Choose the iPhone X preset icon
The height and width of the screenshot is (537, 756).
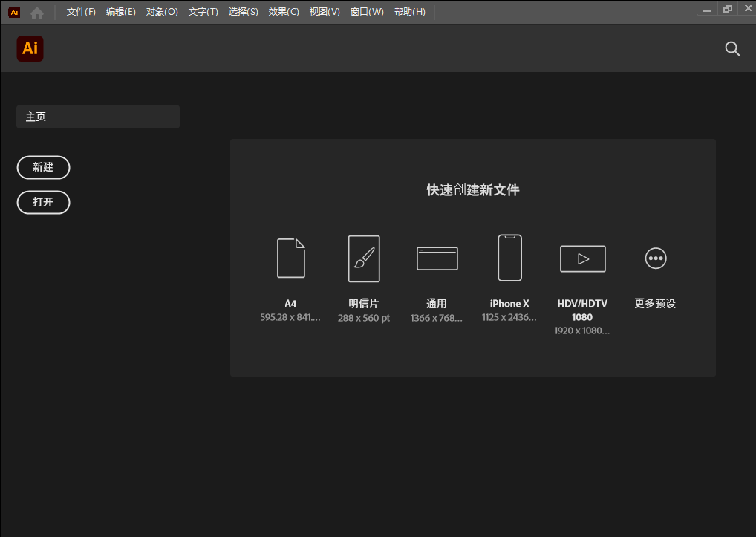click(x=509, y=258)
